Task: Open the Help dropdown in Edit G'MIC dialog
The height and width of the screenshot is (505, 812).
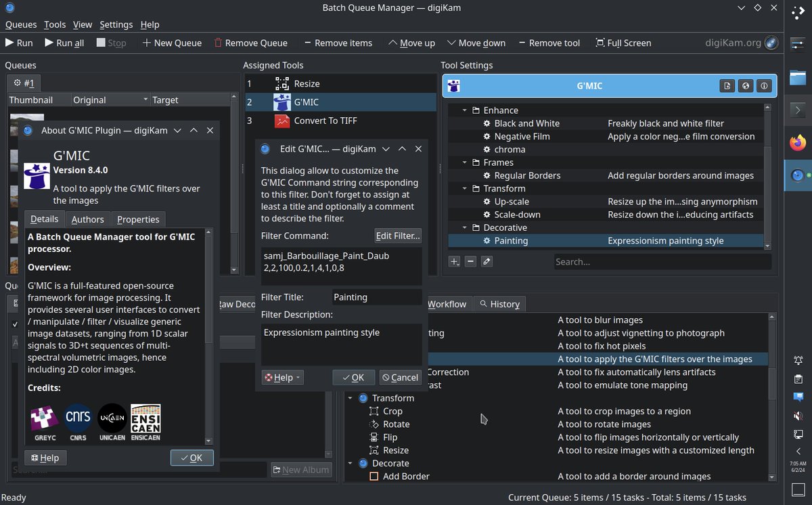Action: pyautogui.click(x=283, y=378)
